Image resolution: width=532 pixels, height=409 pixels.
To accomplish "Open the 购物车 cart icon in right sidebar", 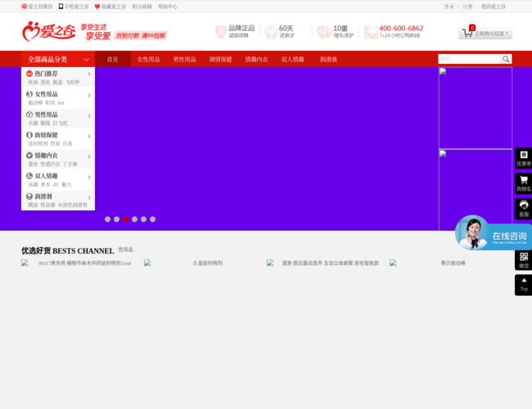I will pyautogui.click(x=523, y=183).
